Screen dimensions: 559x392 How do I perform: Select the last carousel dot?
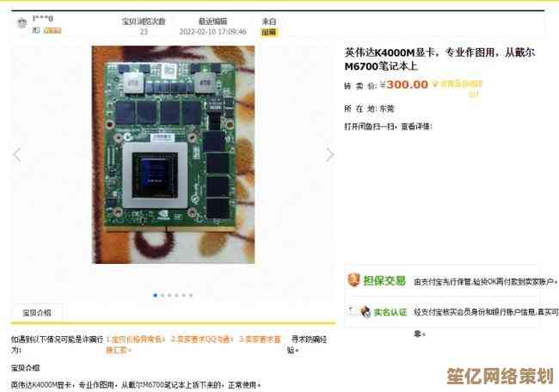pyautogui.click(x=191, y=295)
